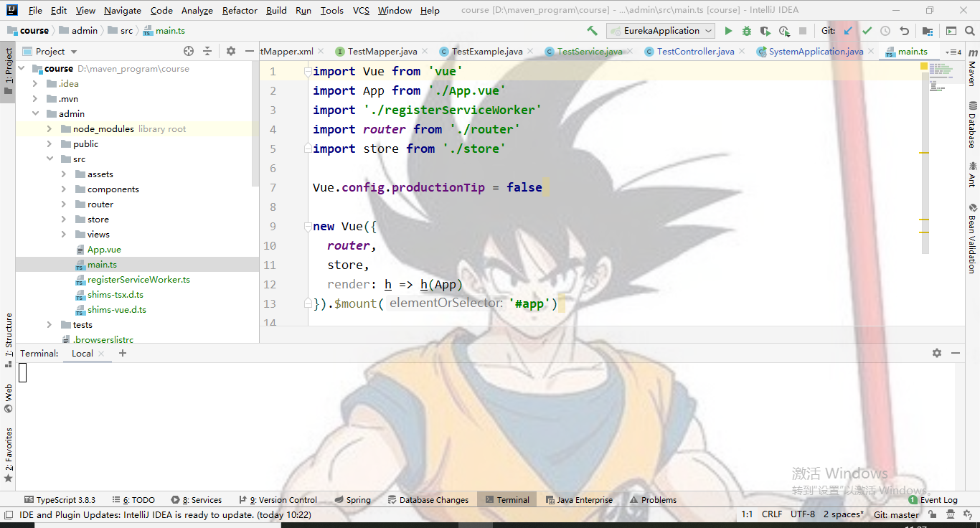Toggle the Maven side tool window
This screenshot has height=528, width=980.
972,68
